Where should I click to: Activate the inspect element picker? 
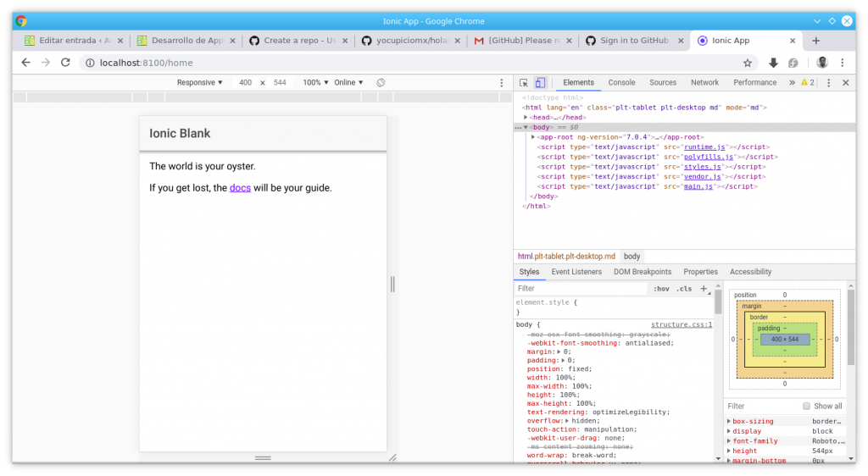point(524,83)
